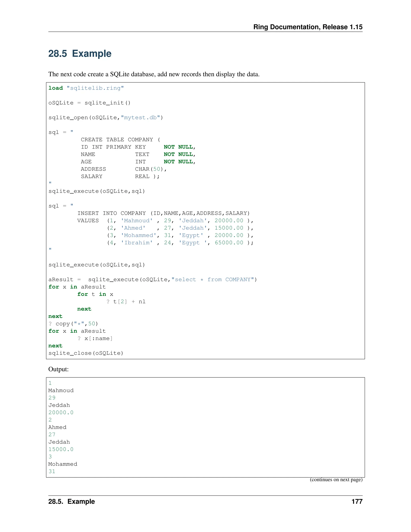Click the INSERT INTO COMPANY statement line
The width and height of the screenshot is (411, 532).
click(x=163, y=213)
